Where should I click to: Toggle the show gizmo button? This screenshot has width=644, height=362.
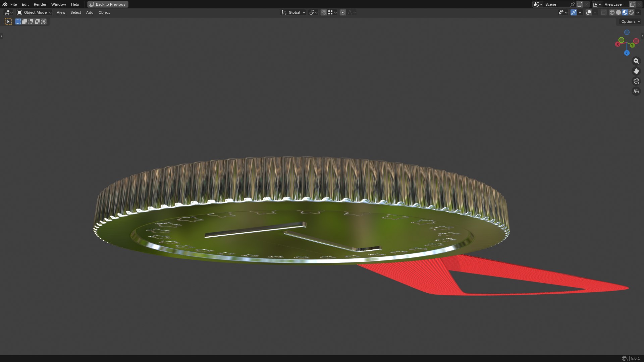[x=574, y=12]
